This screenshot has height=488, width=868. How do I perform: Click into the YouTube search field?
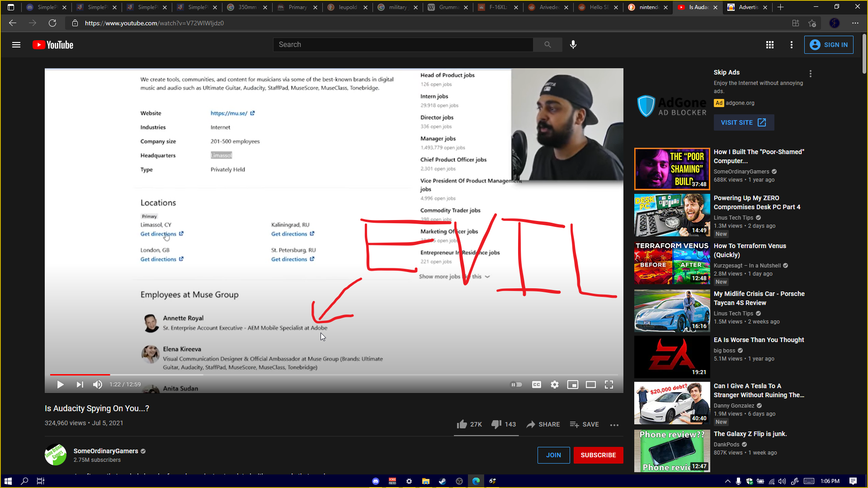point(403,45)
